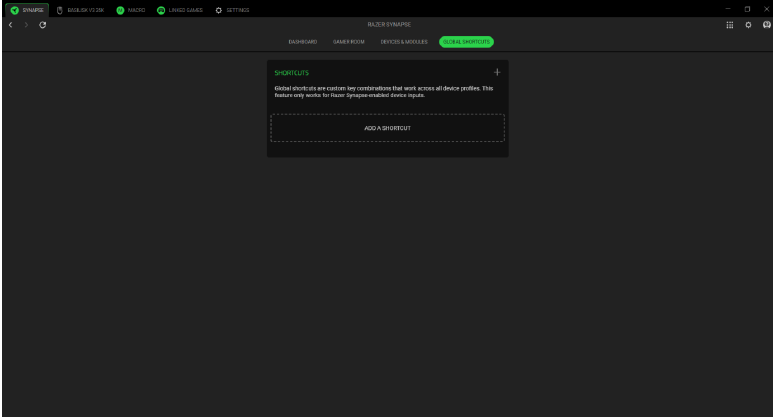Screen dimensions: 773x419
Task: Go back with the left arrow
Action: pos(10,25)
